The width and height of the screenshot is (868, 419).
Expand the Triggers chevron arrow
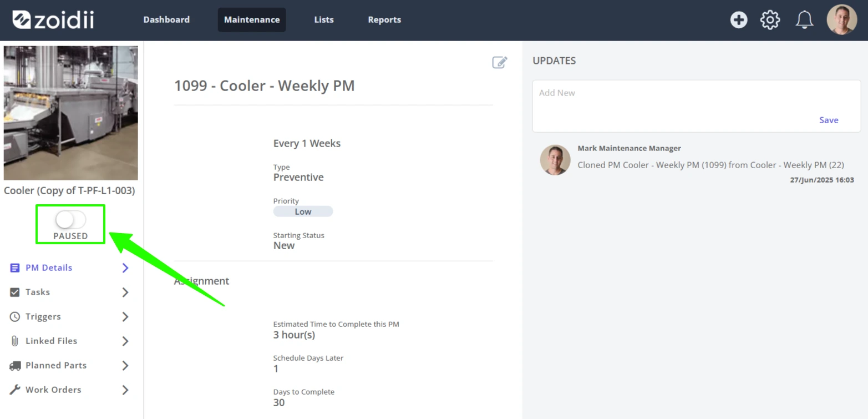(125, 316)
